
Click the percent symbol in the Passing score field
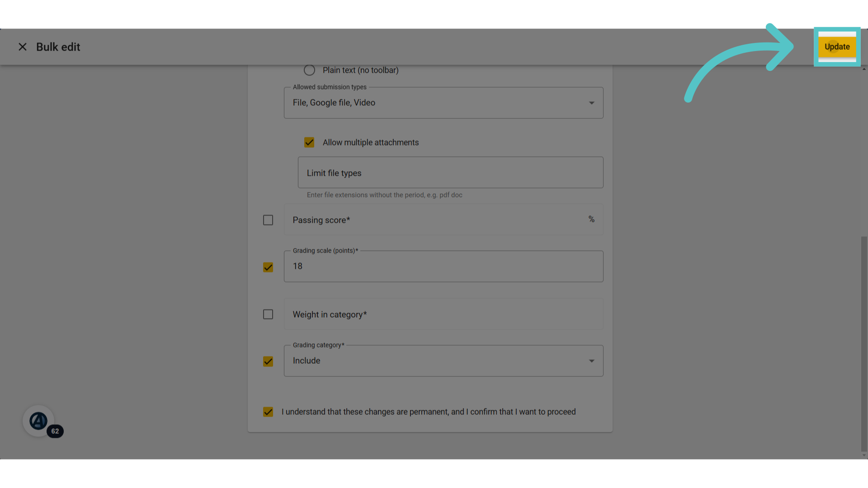[x=591, y=219]
